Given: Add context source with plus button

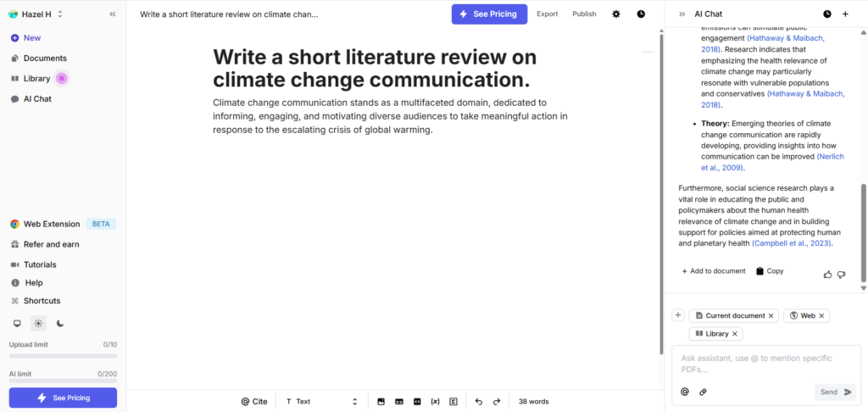Looking at the screenshot, I should click(x=678, y=315).
